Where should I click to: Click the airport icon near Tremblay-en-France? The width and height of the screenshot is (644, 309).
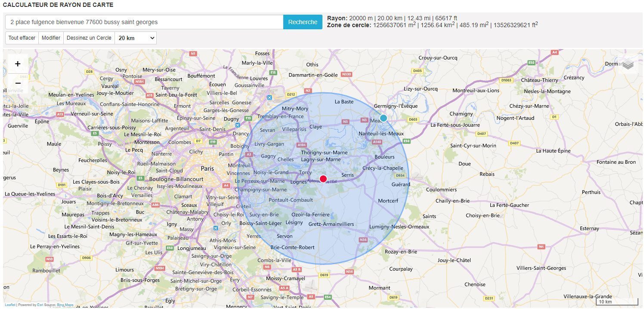click(x=269, y=97)
